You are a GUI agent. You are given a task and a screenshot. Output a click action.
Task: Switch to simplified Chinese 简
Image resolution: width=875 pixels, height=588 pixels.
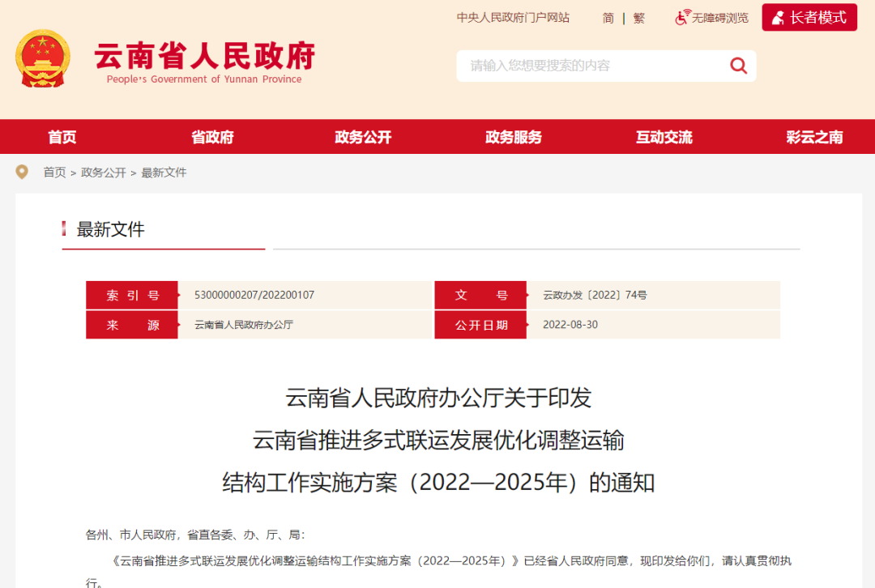608,18
